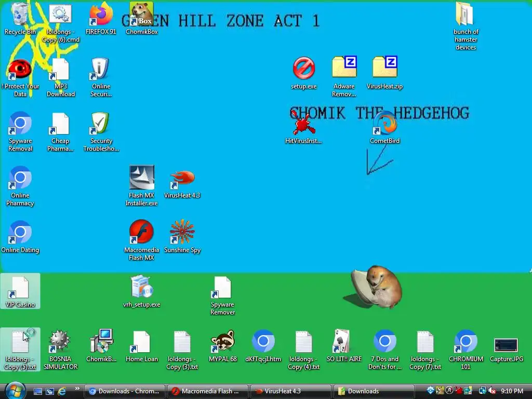Switch to the Macromedia Flash taskbar button
The width and height of the screenshot is (532, 399).
tap(207, 391)
